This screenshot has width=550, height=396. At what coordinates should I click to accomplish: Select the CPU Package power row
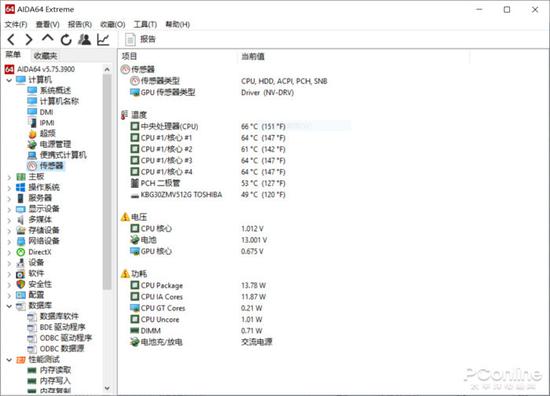coord(198,286)
